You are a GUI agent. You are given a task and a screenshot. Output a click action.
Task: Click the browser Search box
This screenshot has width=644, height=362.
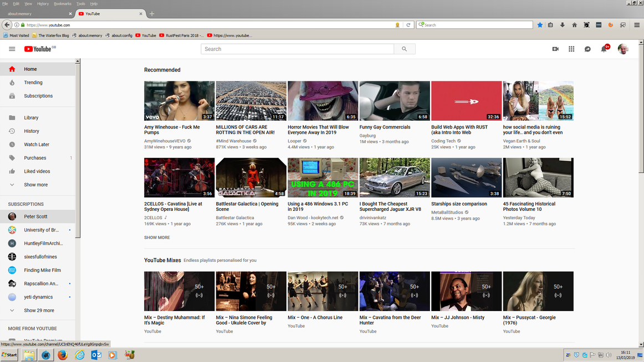tap(474, 25)
